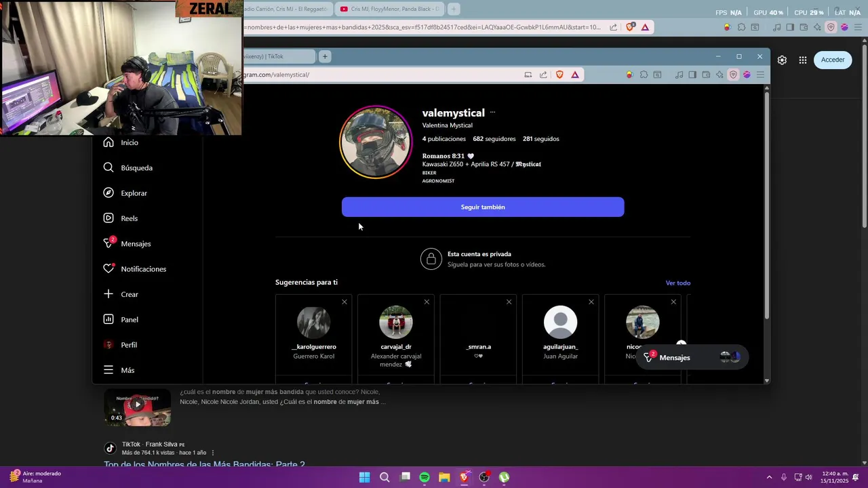Screen dimensions: 868x488
Task: Dismiss the carvajal_dr suggestion card
Action: point(427,302)
